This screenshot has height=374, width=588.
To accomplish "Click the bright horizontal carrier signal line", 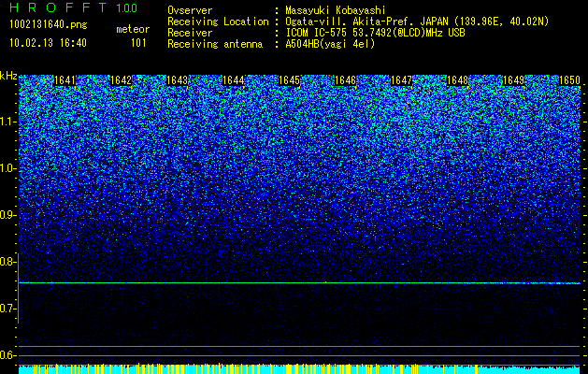I will [x=299, y=283].
